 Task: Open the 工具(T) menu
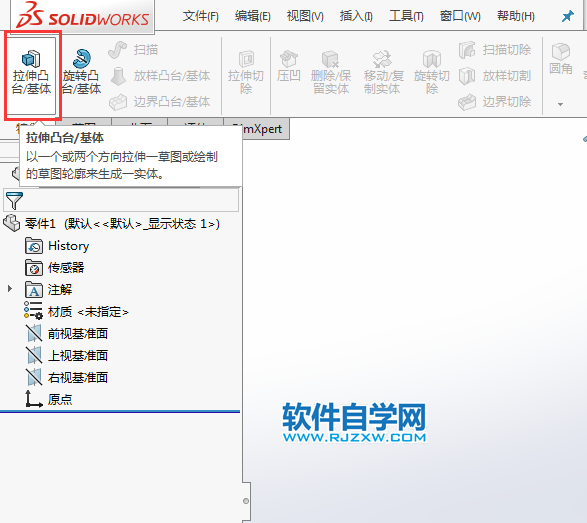406,16
